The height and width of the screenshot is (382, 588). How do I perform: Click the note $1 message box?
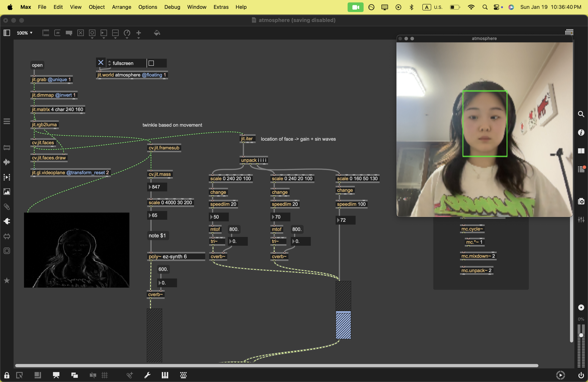(x=157, y=235)
